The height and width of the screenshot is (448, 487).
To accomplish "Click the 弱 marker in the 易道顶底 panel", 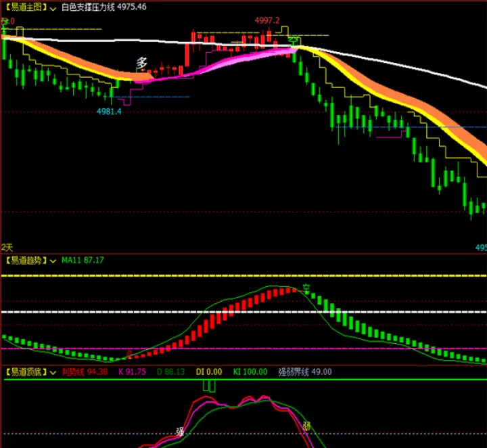I will pyautogui.click(x=306, y=426).
